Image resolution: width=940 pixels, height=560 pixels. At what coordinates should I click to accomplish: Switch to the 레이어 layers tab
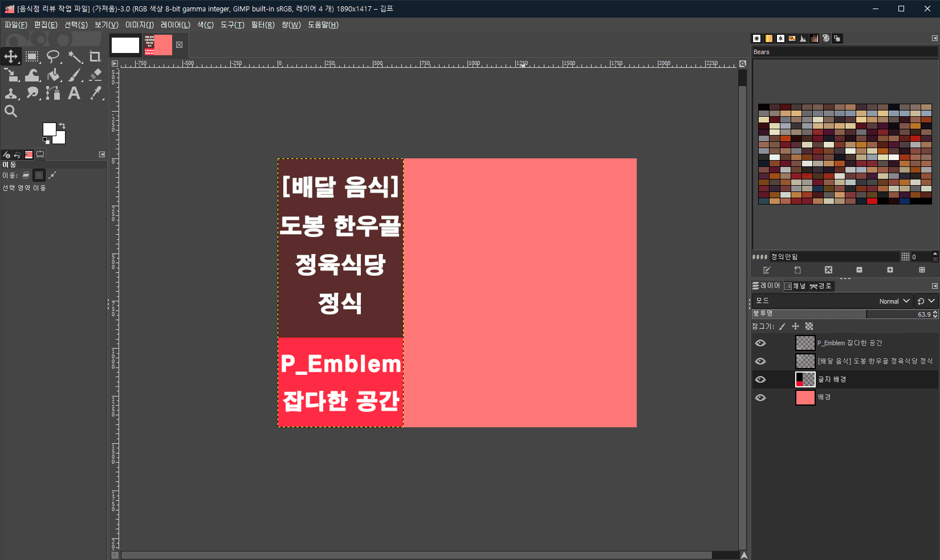point(766,286)
